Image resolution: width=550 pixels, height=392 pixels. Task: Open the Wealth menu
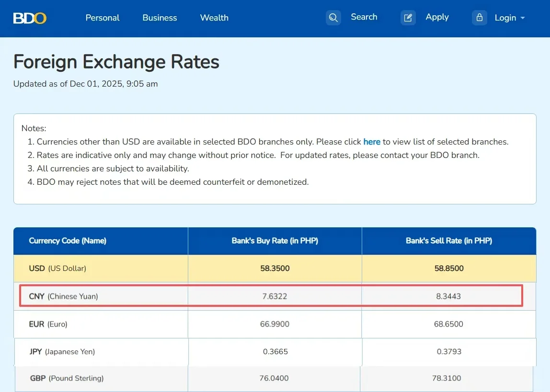214,18
